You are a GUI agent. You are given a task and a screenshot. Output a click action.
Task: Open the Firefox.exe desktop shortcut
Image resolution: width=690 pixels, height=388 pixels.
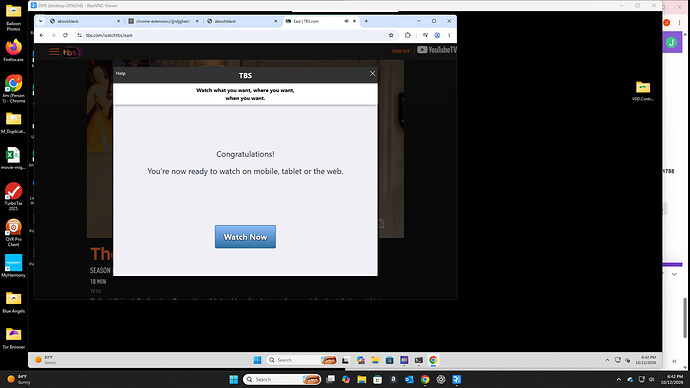[x=14, y=51]
